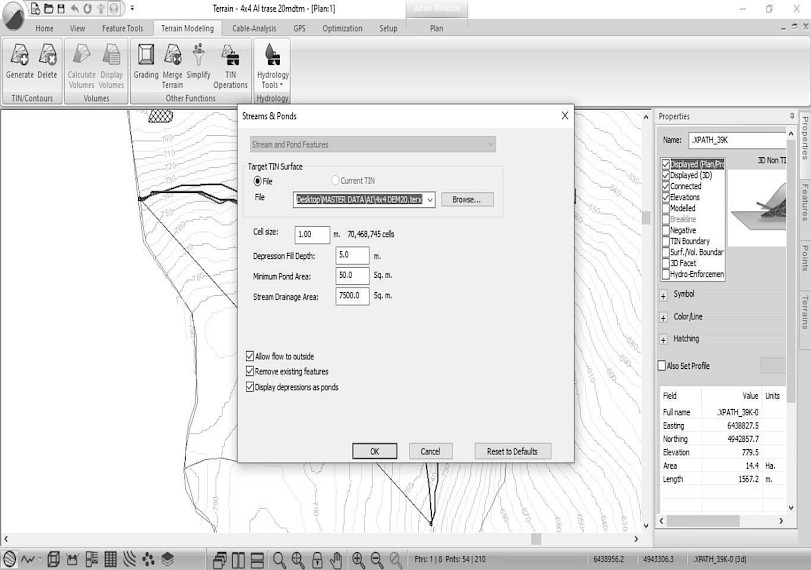
Task: Uncheck Allow flow to outside
Action: pyautogui.click(x=250, y=356)
